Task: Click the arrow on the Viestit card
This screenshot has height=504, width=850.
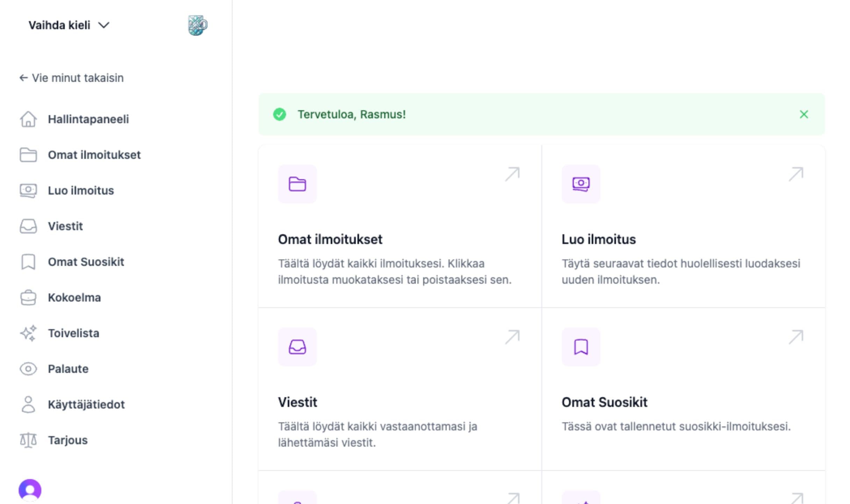Action: (512, 337)
